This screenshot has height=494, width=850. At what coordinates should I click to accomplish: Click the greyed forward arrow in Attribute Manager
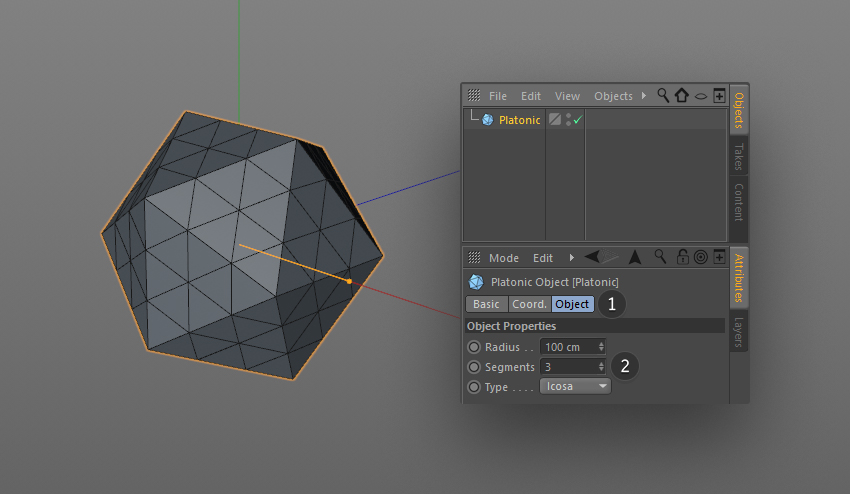[x=610, y=256]
